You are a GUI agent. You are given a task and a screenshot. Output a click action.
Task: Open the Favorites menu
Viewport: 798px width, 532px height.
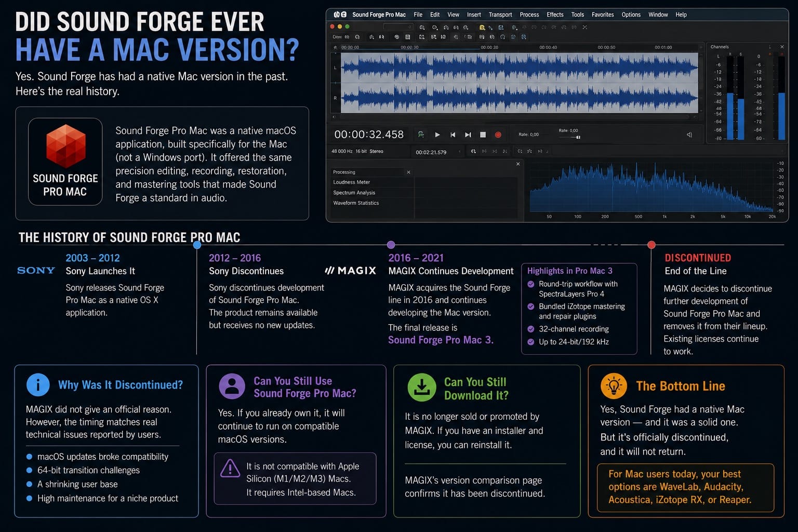603,15
